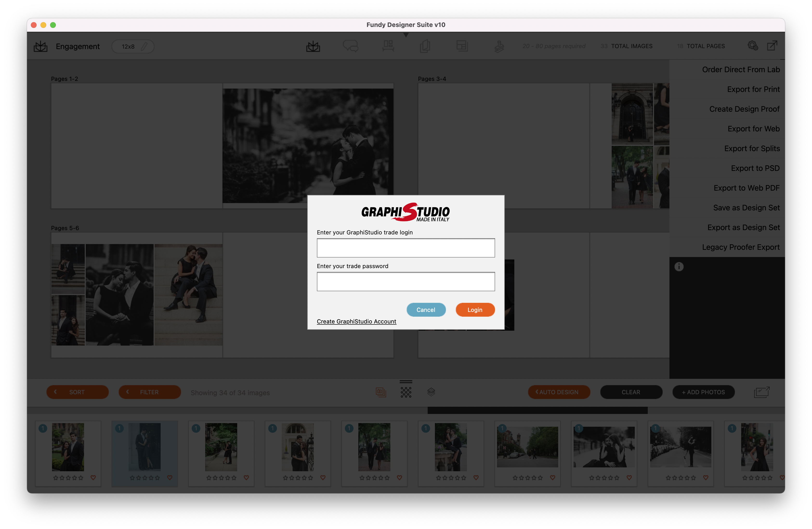This screenshot has height=529, width=812.
Task: Select the couple on steps photo Pages 5-6
Action: click(188, 295)
